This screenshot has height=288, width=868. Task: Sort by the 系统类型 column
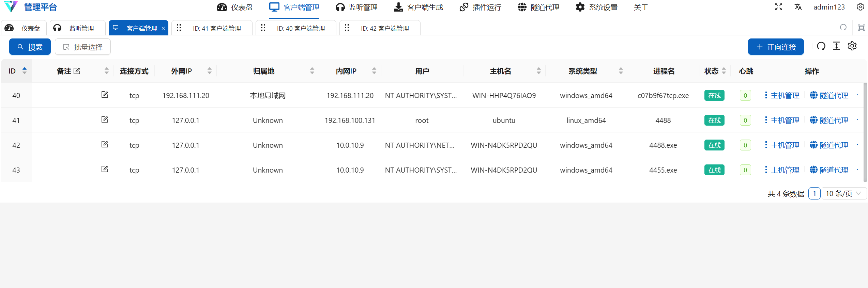621,71
